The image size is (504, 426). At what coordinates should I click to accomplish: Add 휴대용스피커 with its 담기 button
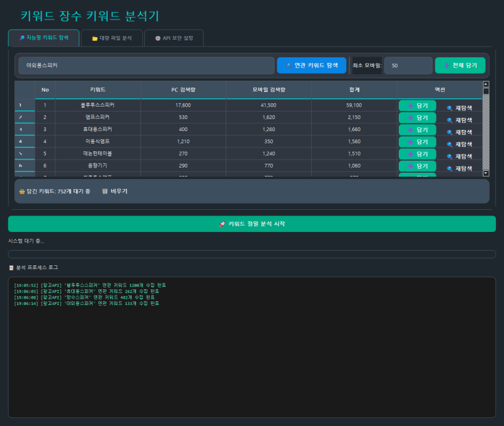pyautogui.click(x=417, y=130)
